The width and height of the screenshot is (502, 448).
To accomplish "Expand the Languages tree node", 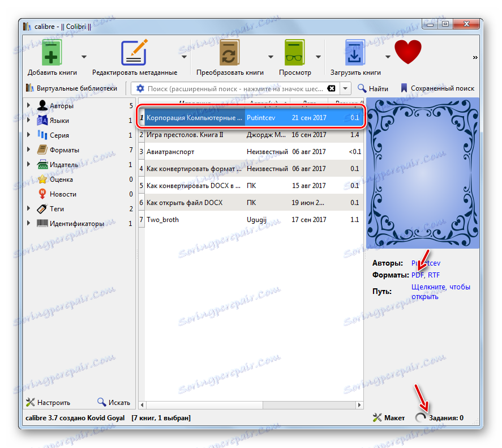I will coord(28,120).
